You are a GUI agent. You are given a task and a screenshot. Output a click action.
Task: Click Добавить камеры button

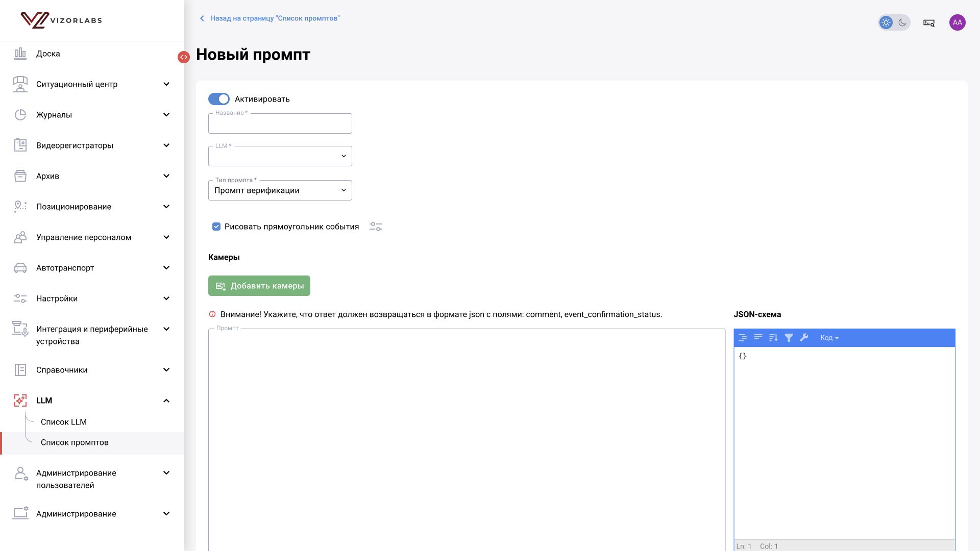(259, 286)
